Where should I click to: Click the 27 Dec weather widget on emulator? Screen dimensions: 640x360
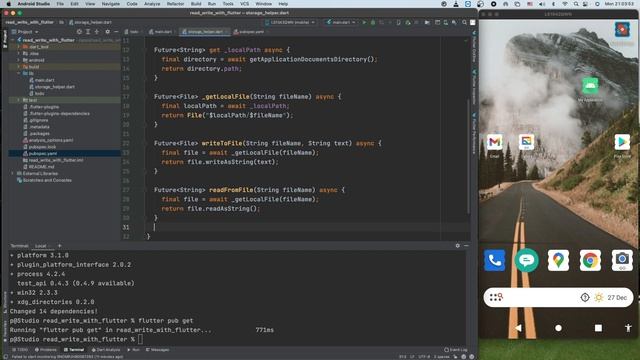click(611, 298)
